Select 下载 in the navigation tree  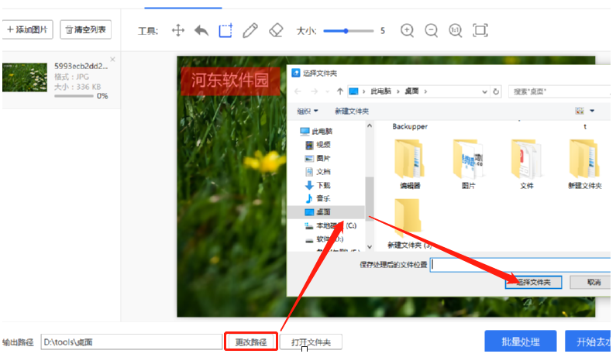click(x=323, y=185)
